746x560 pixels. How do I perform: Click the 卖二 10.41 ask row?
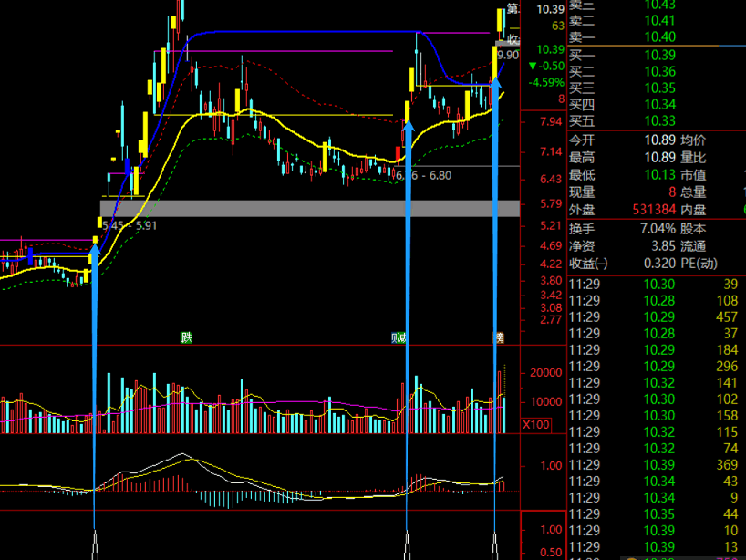[623, 20]
